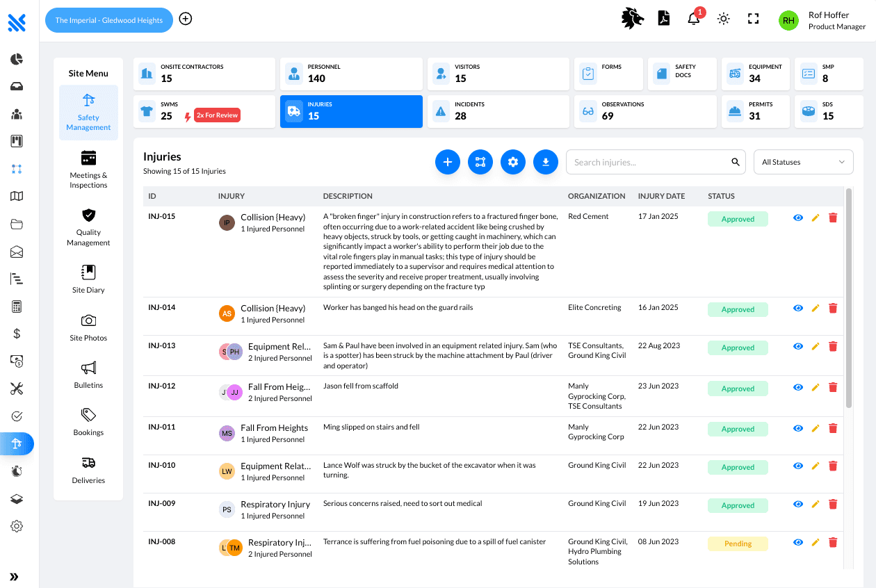View injury INJ-011 eye icon
This screenshot has height=588, width=876.
798,427
